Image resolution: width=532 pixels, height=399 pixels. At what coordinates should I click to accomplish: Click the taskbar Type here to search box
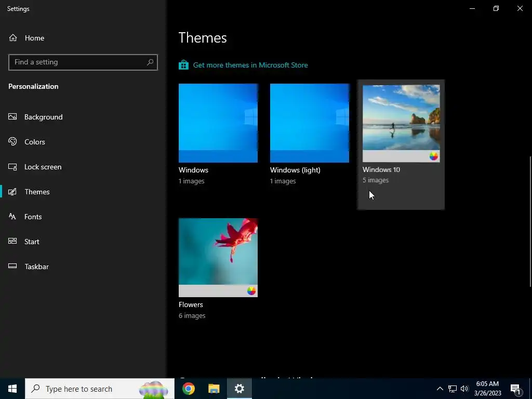click(100, 389)
